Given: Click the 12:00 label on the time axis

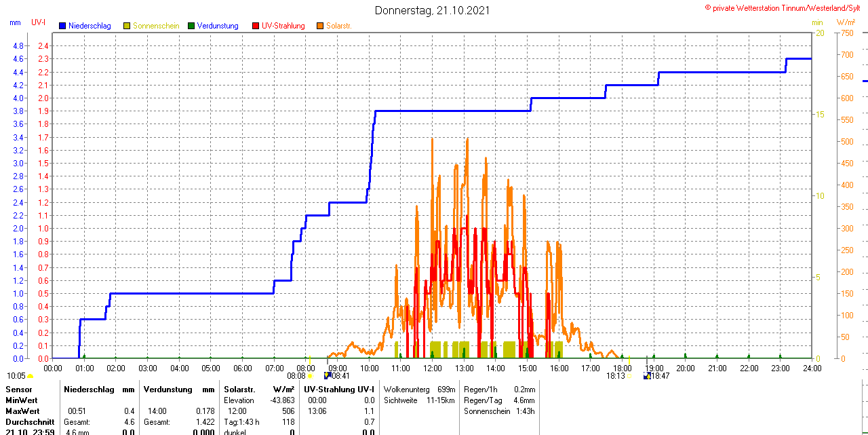Looking at the screenshot, I should click(433, 368).
